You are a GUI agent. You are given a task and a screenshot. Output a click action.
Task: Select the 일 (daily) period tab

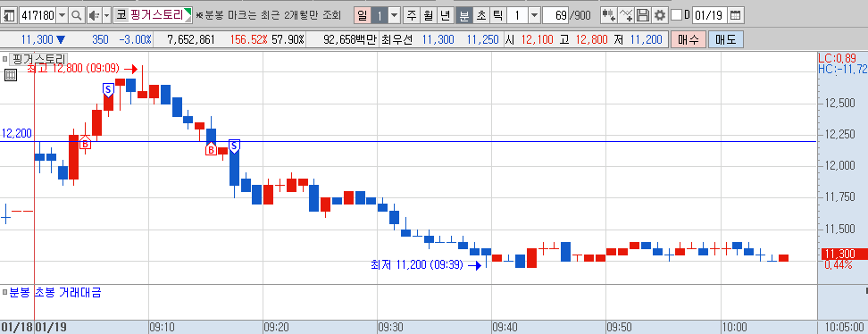(x=362, y=15)
